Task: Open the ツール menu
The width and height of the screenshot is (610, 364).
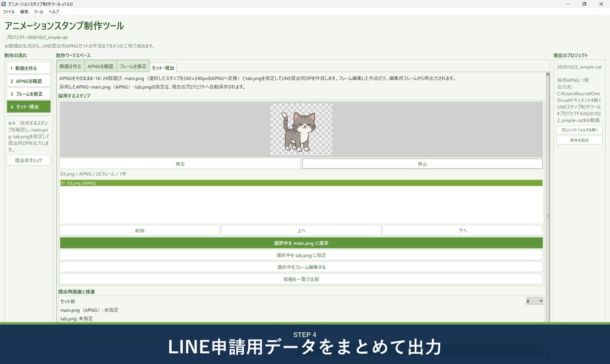Action: click(x=39, y=12)
